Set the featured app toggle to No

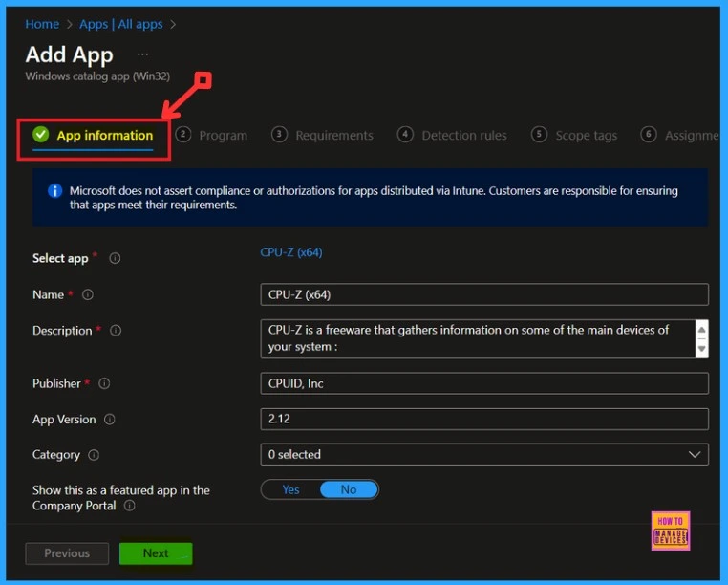[349, 489]
